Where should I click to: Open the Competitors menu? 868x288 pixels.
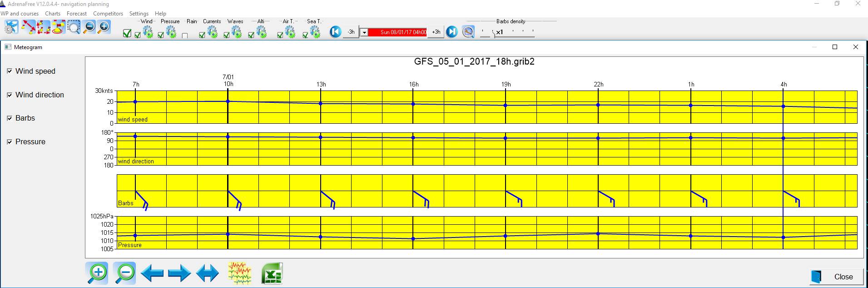tap(108, 14)
